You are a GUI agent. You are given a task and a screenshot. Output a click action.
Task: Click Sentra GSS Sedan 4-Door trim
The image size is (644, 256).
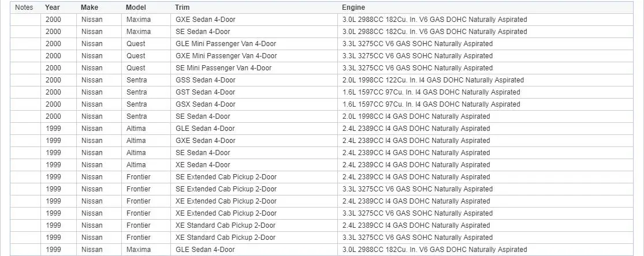click(205, 80)
